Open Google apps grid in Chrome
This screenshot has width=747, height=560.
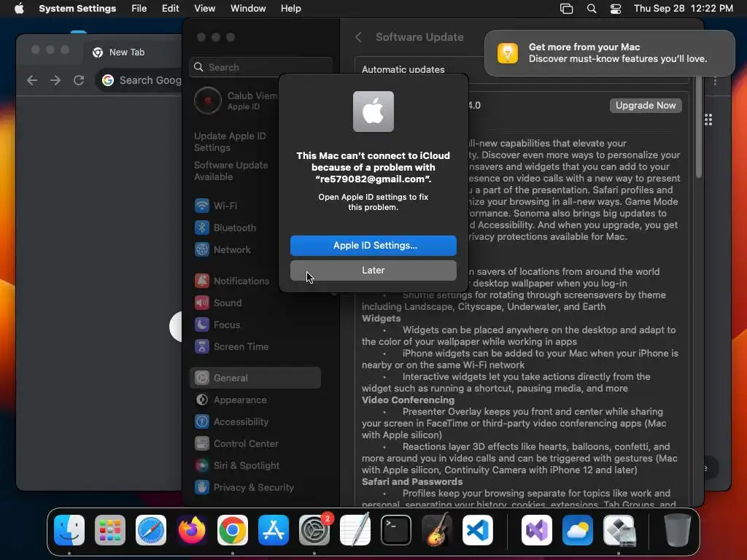click(x=708, y=120)
